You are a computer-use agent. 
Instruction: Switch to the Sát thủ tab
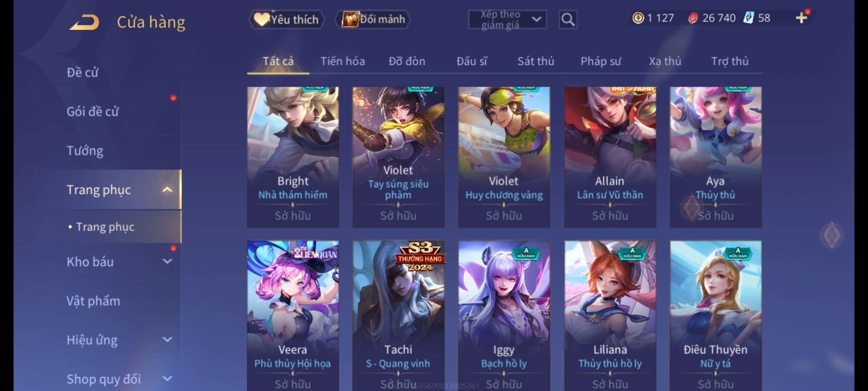(536, 61)
